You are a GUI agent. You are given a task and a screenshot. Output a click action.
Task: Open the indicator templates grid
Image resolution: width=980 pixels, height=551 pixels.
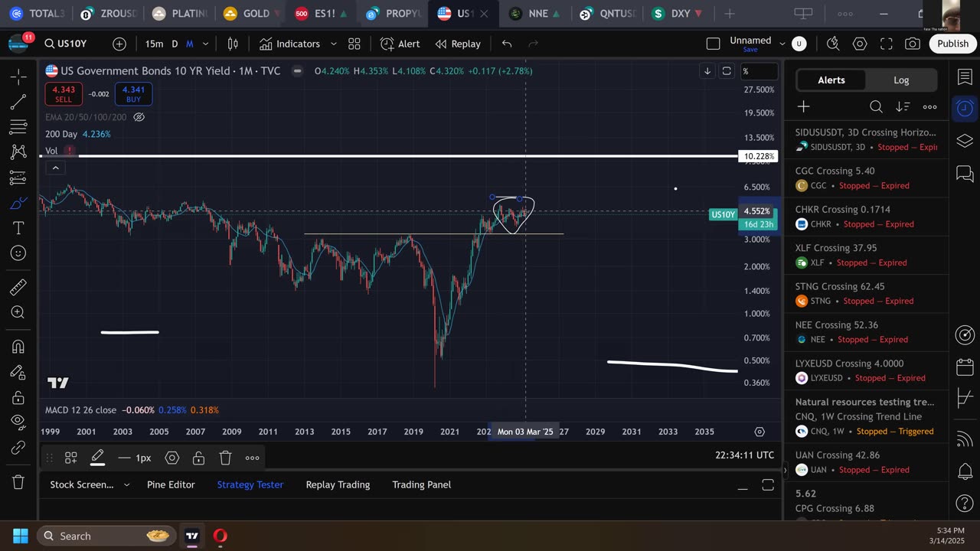[354, 44]
